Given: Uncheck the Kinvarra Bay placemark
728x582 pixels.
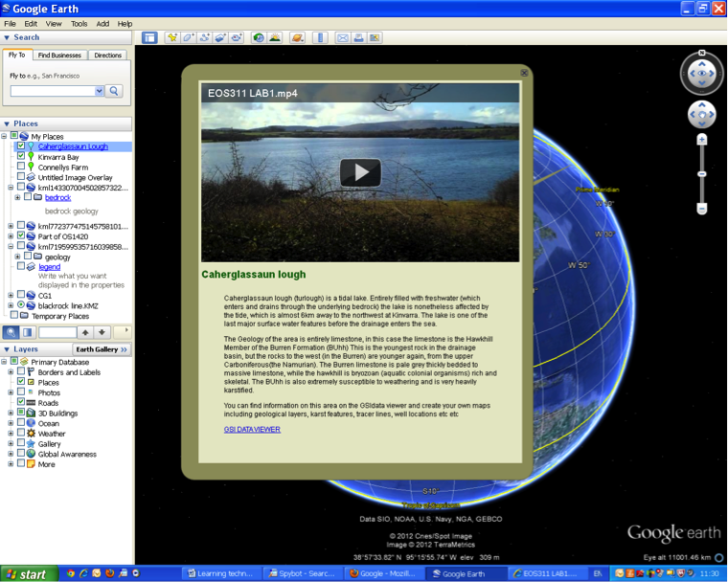Looking at the screenshot, I should coord(21,156).
